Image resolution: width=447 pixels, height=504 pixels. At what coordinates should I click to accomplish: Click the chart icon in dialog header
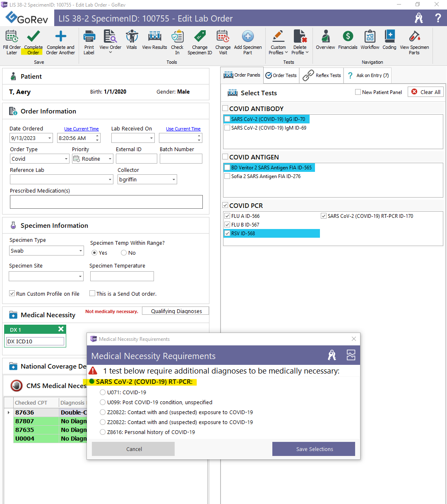click(x=351, y=355)
